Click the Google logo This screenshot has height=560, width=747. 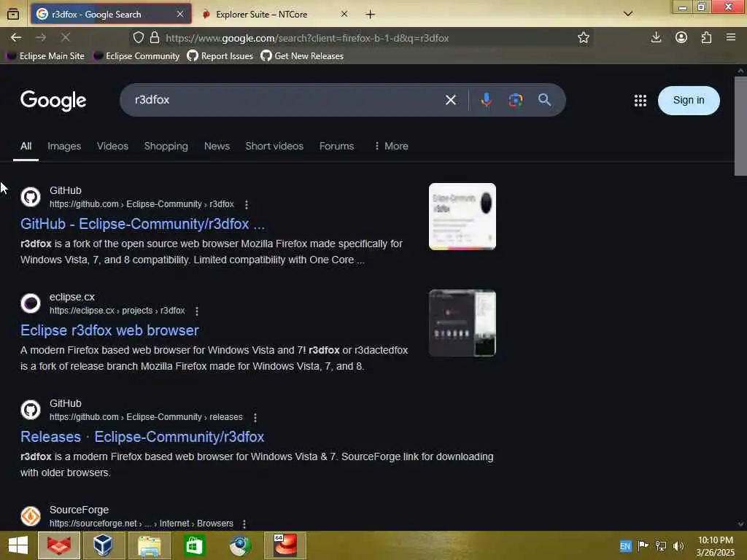[x=53, y=101]
